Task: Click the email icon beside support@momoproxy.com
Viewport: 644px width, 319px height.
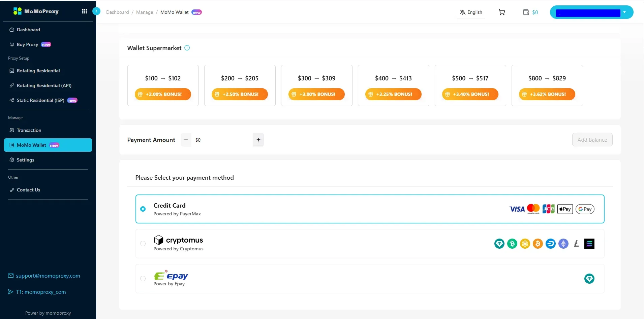Action: [x=10, y=276]
